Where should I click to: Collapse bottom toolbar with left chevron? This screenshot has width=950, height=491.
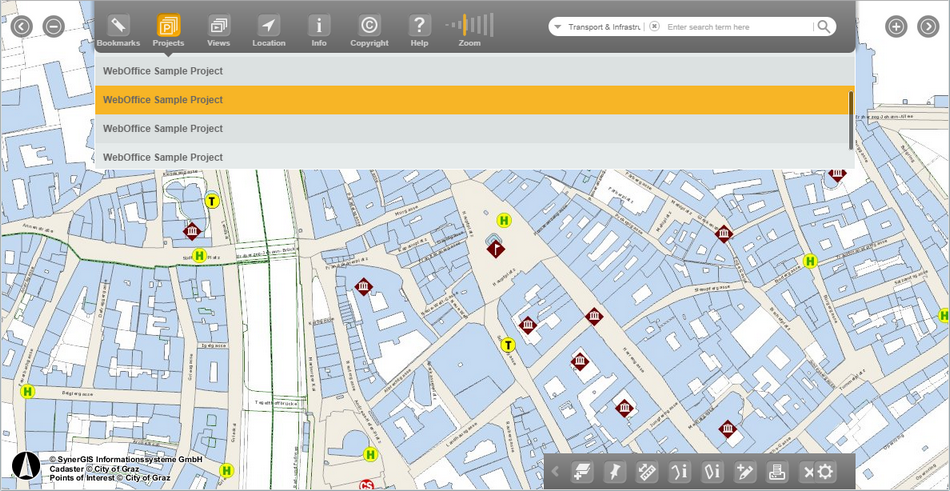click(x=555, y=471)
